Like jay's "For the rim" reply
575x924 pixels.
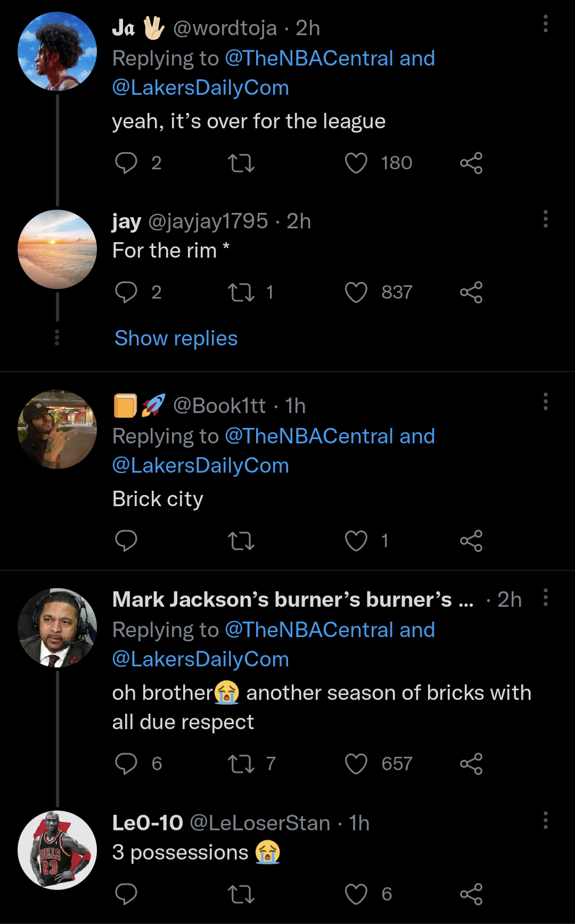[356, 292]
